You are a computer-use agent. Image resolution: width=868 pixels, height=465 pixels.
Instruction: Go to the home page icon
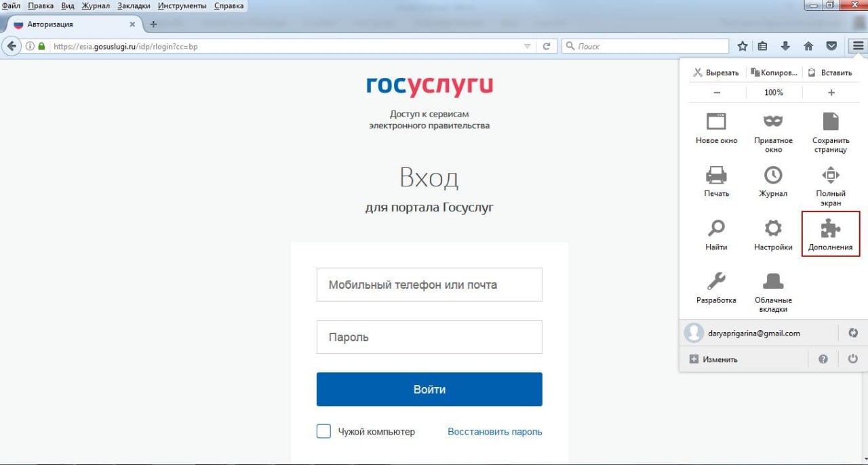(x=808, y=46)
